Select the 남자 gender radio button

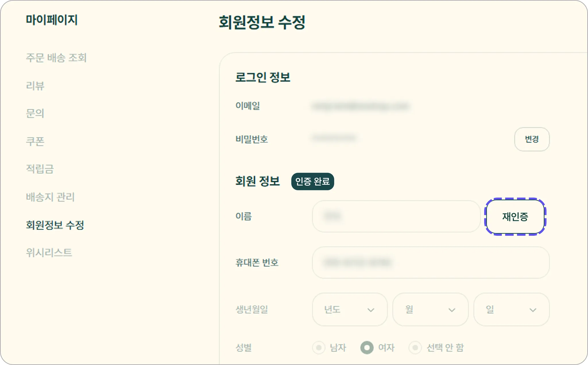click(x=319, y=348)
